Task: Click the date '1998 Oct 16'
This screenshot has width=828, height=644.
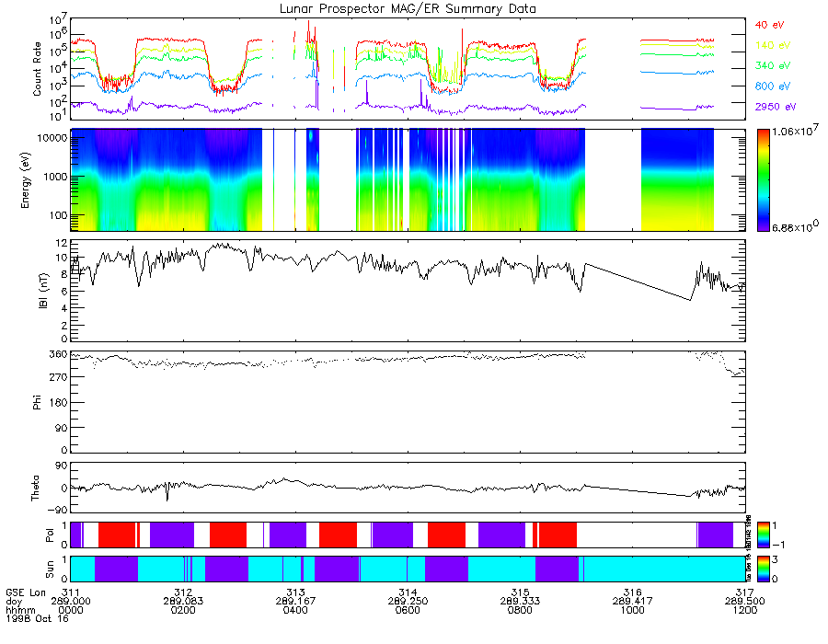Action: [x=37, y=618]
